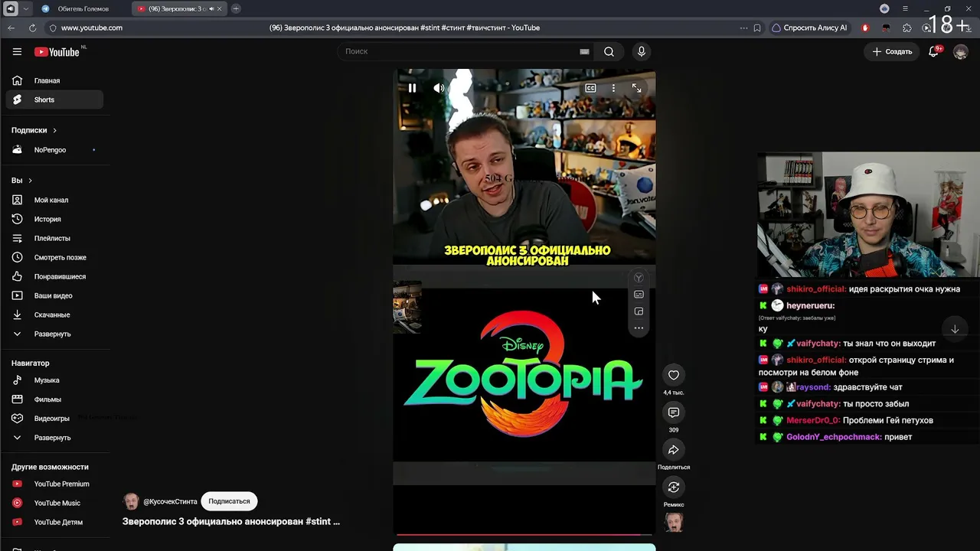Open Скачанные in the sidebar
Image resolution: width=980 pixels, height=551 pixels.
point(54,315)
